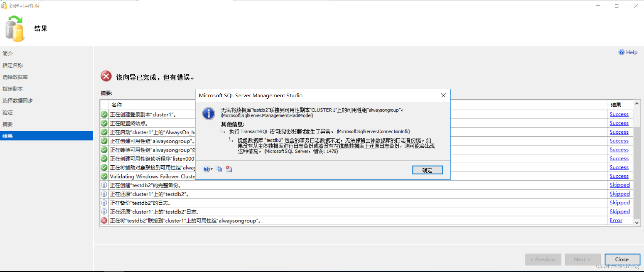
Task: Click the green check icon for 正在等待可用性组 row
Action: (104, 149)
